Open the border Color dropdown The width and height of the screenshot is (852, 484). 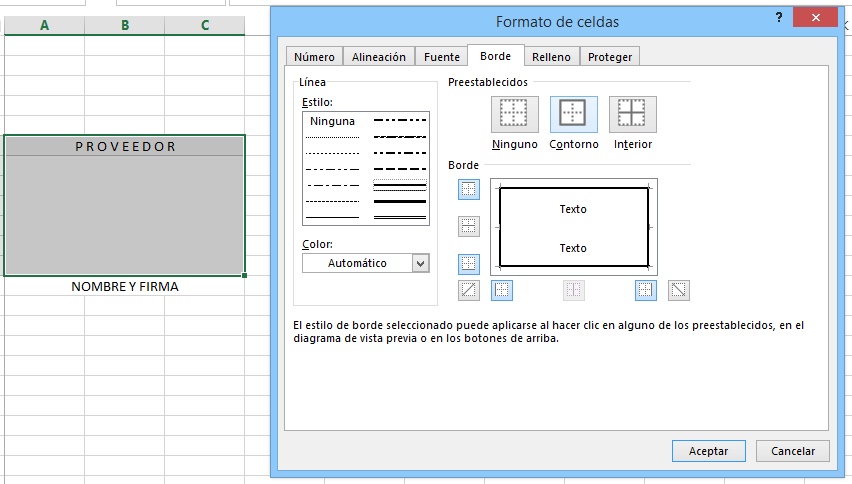(x=420, y=263)
